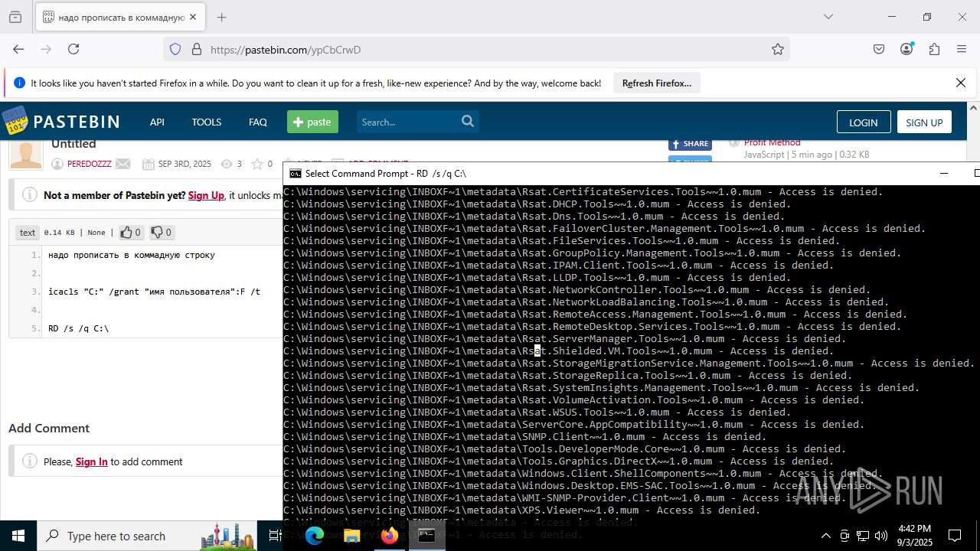
Task: Focus the pastebin.com URL address bar
Action: [x=475, y=49]
